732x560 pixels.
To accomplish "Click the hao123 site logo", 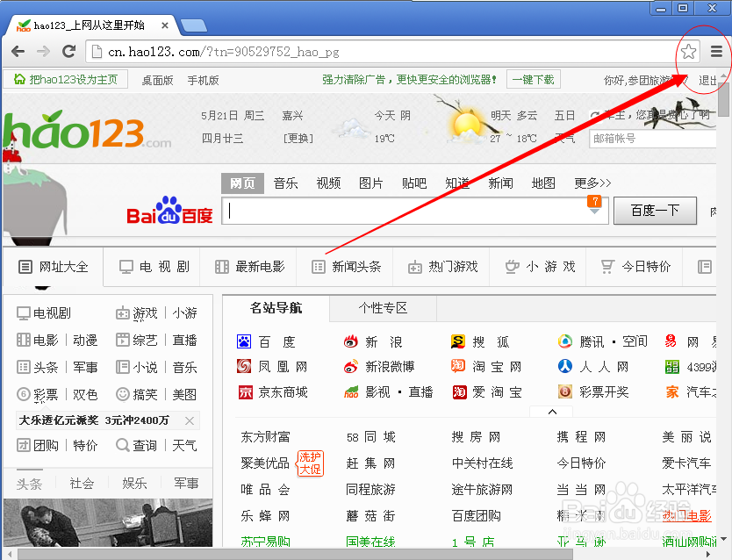I will pos(87,131).
